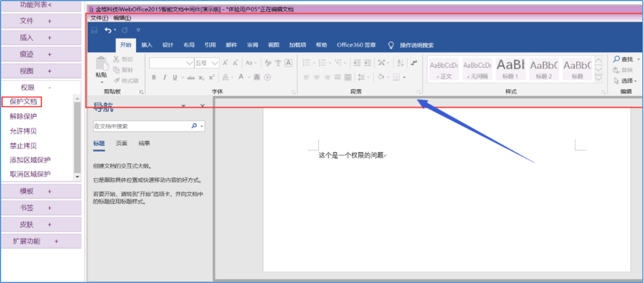Click the bulleted list icon
This screenshot has width=644, height=283.
click(x=307, y=63)
